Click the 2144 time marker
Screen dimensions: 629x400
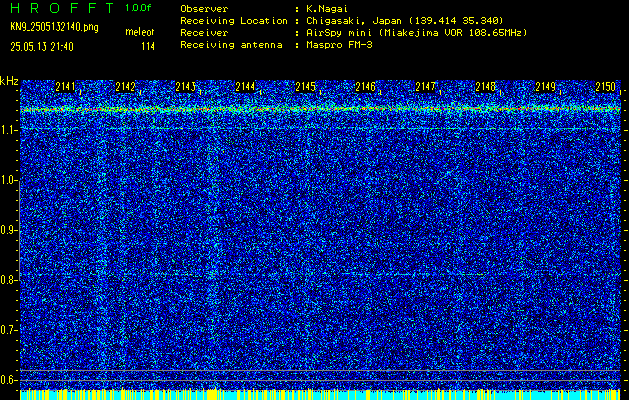pos(245,87)
